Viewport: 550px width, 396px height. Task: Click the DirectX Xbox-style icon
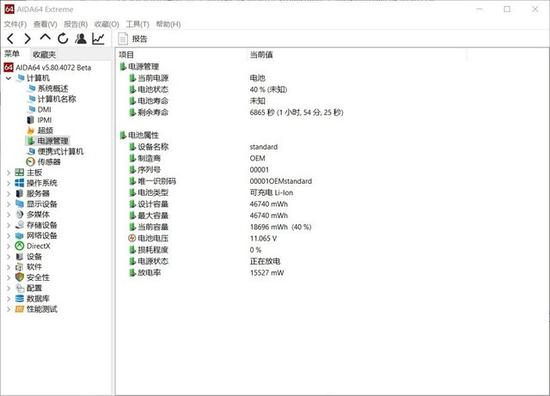coord(20,246)
